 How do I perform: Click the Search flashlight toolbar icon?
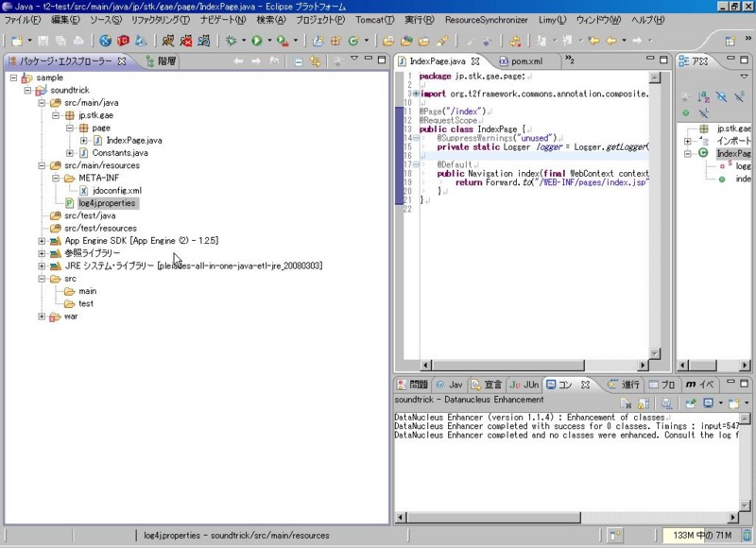(442, 41)
